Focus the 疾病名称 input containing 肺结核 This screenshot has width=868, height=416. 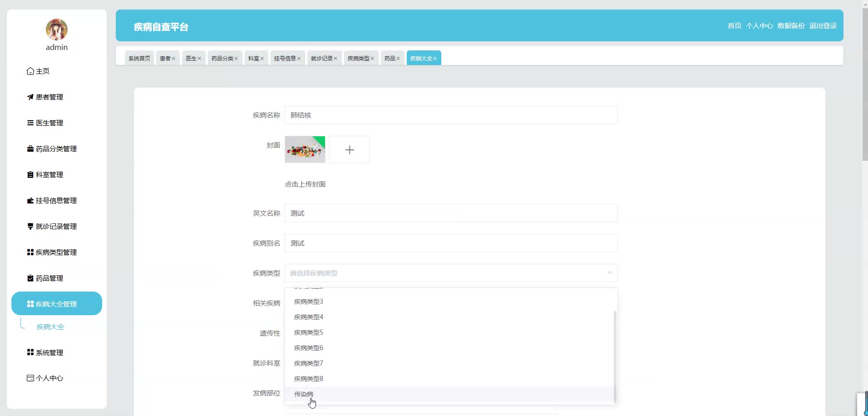click(x=451, y=115)
